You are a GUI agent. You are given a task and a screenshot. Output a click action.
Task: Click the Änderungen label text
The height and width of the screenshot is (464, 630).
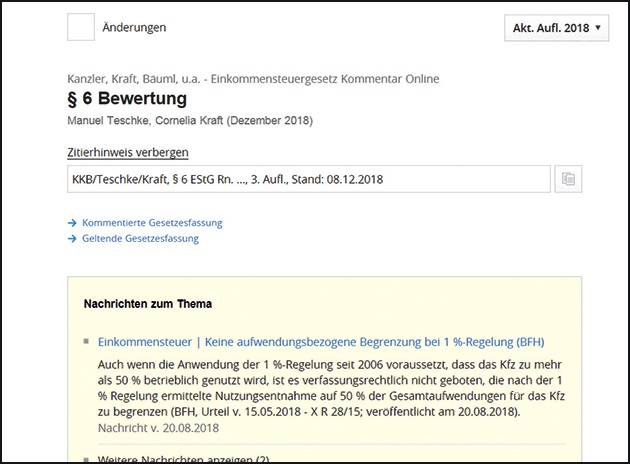[x=134, y=28]
